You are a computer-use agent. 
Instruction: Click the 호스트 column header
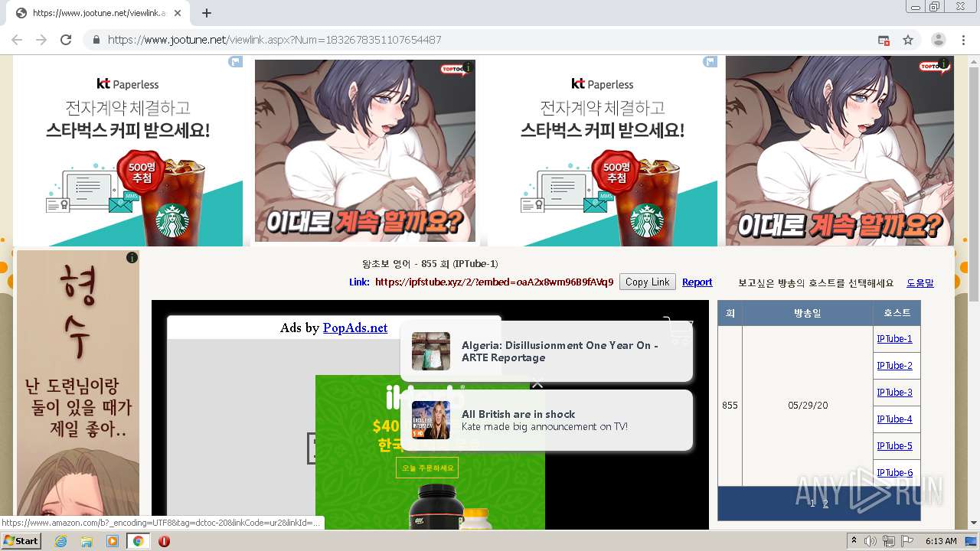(x=897, y=313)
